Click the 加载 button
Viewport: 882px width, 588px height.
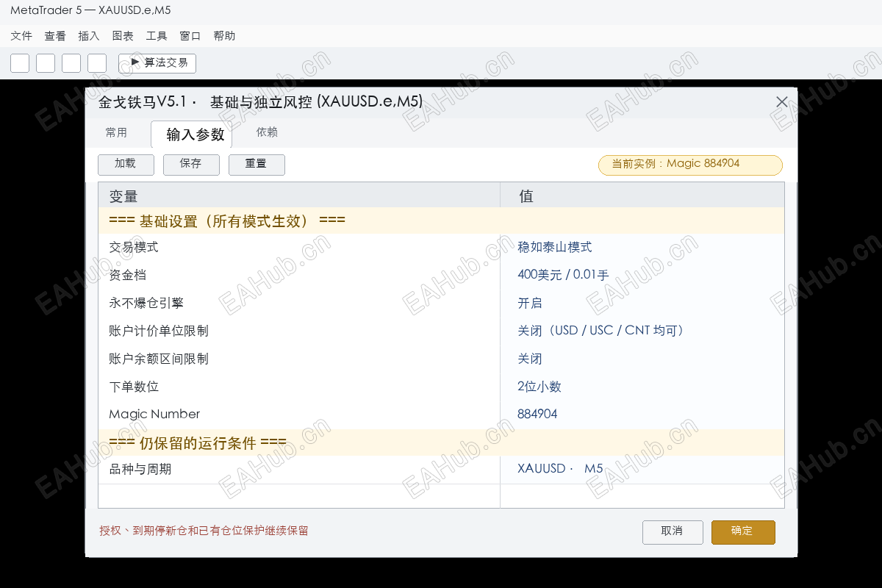point(126,164)
